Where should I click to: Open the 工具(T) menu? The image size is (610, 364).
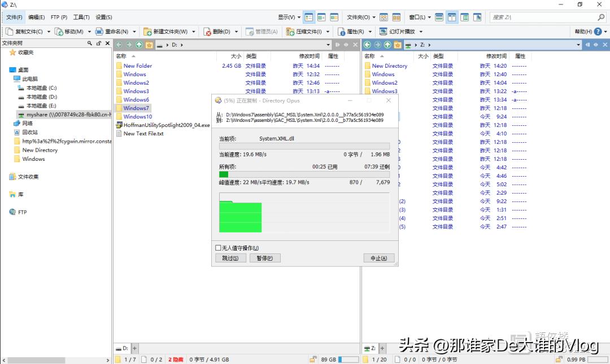(x=81, y=17)
